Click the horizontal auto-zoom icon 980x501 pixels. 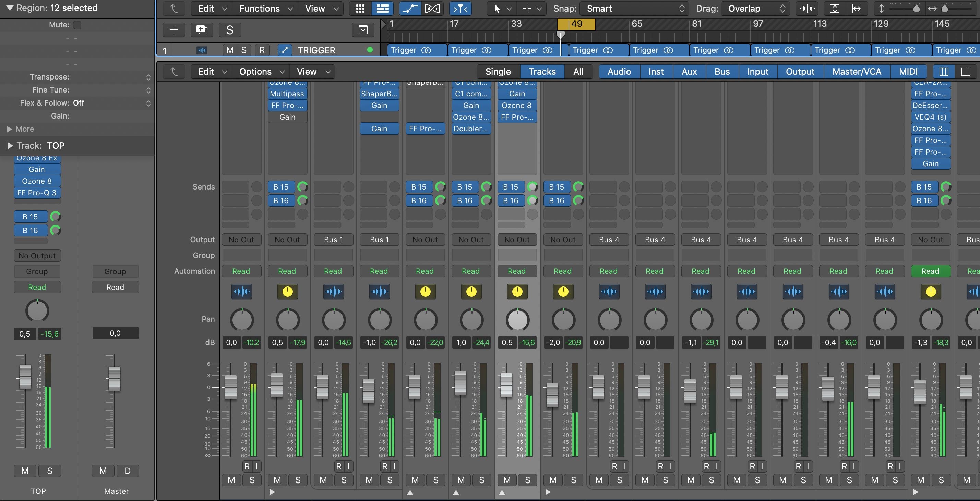[x=857, y=8]
